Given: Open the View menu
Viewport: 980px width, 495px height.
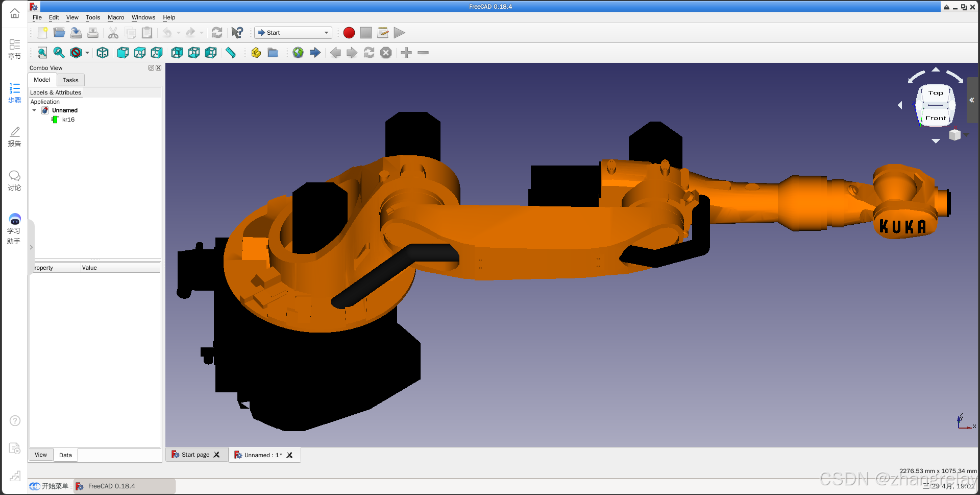Looking at the screenshot, I should point(72,17).
